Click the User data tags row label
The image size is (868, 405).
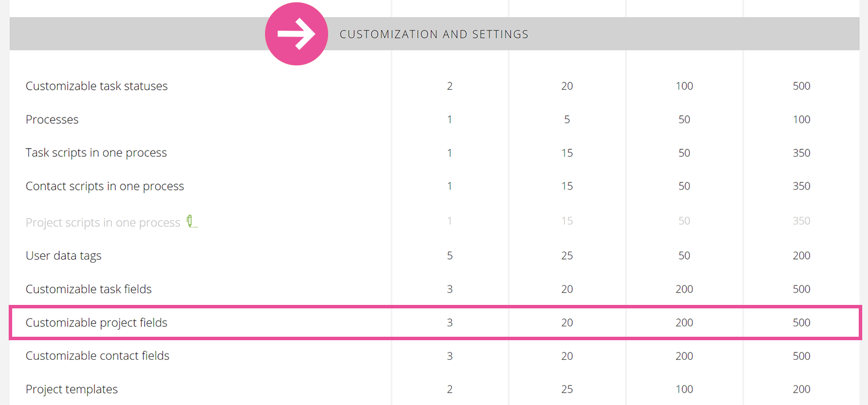tap(64, 256)
